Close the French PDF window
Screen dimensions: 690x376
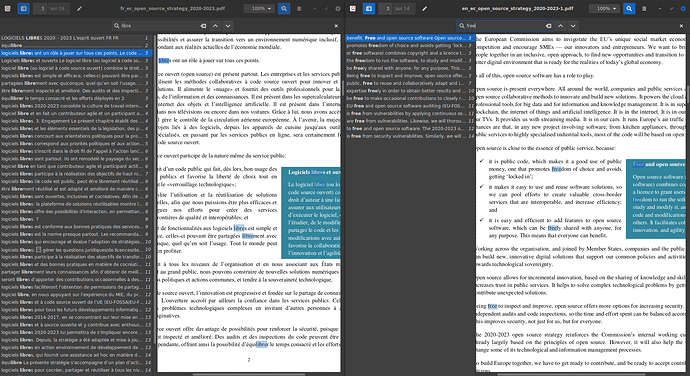point(338,8)
